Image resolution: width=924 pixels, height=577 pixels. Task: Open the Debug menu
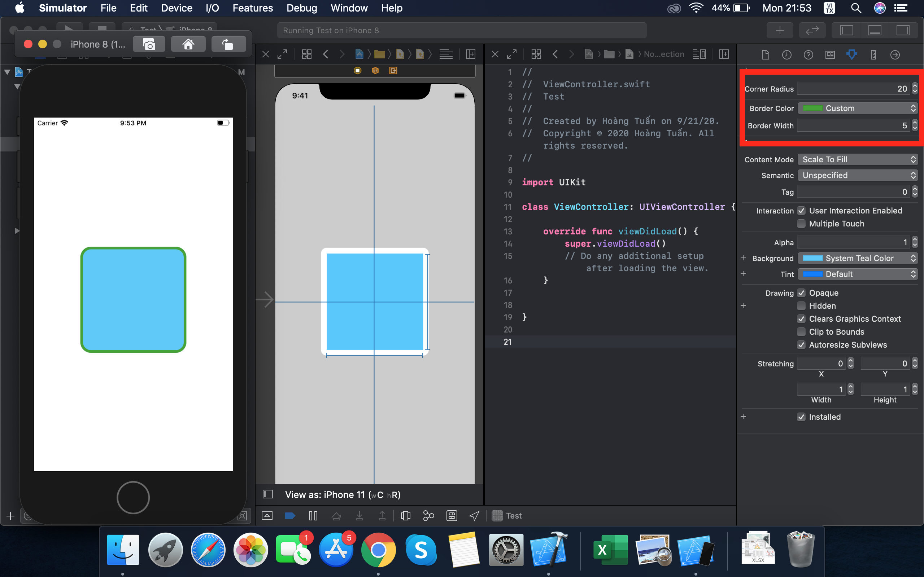pyautogui.click(x=302, y=8)
